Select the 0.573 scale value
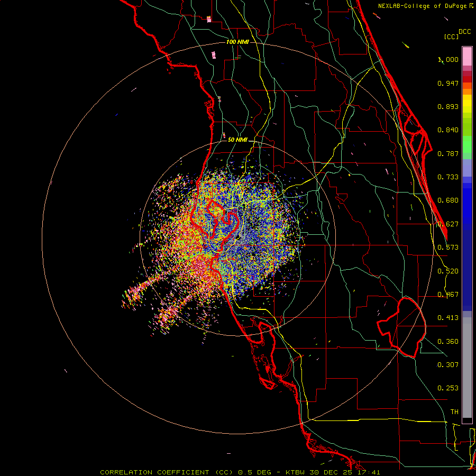The image size is (476, 476). (x=448, y=248)
